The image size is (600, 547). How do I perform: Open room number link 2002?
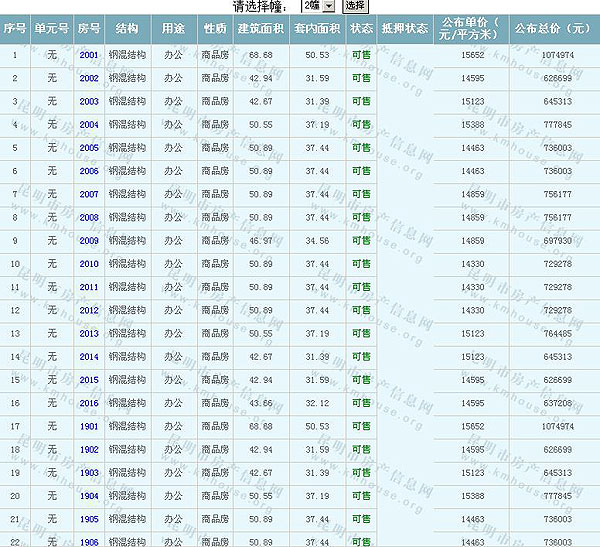click(89, 78)
